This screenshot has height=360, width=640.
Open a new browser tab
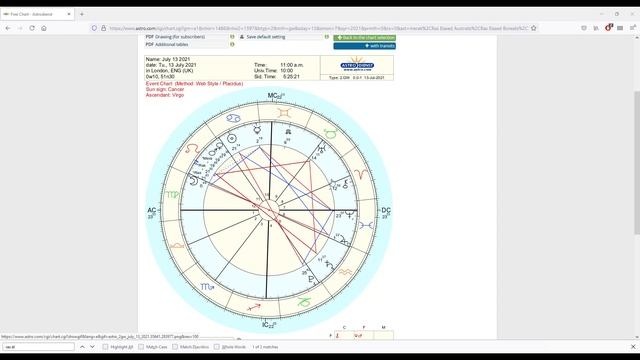point(82,14)
